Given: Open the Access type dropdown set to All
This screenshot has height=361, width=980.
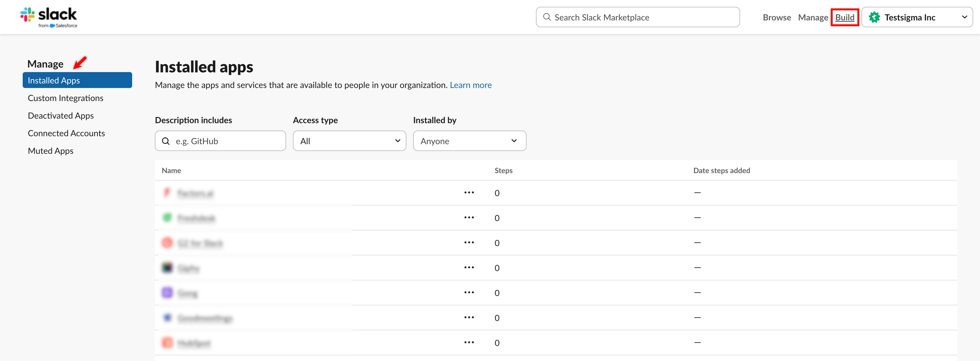Looking at the screenshot, I should coord(349,141).
